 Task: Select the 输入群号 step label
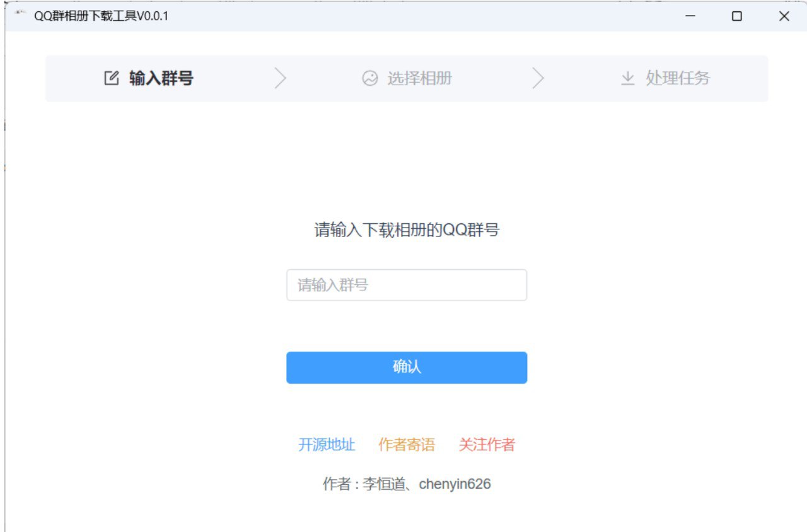click(x=161, y=79)
